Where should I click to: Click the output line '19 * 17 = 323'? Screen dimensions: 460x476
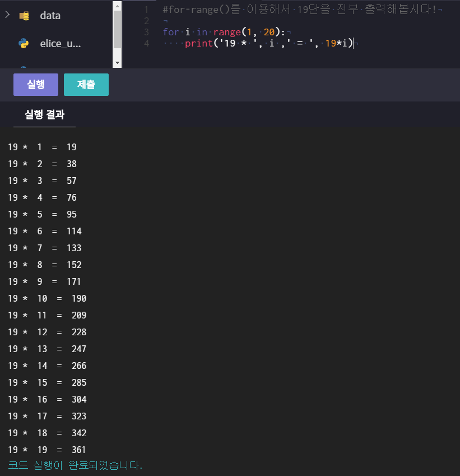click(x=47, y=416)
